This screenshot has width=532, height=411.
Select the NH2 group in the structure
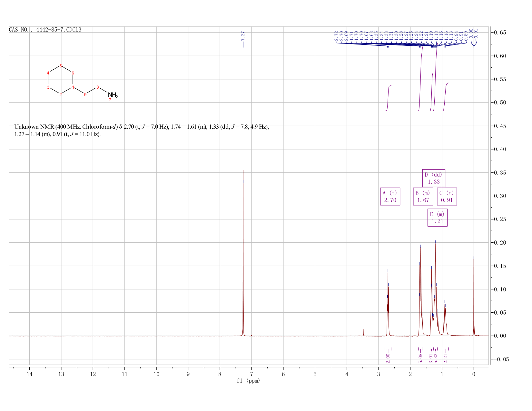(113, 95)
